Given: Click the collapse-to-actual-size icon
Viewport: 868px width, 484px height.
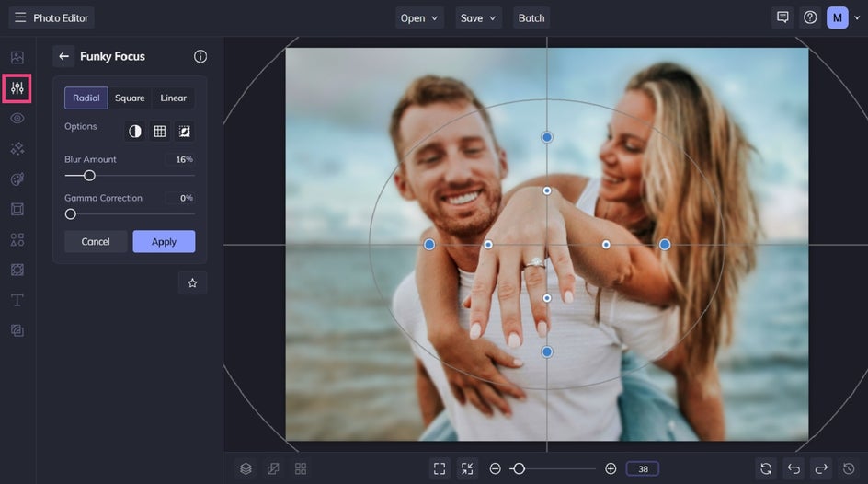Looking at the screenshot, I should coord(467,468).
